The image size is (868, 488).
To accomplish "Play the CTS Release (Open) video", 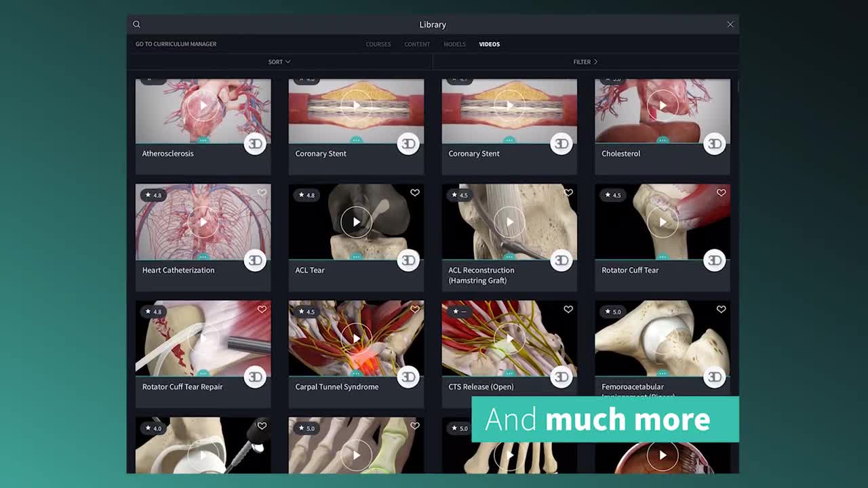I will click(x=509, y=338).
